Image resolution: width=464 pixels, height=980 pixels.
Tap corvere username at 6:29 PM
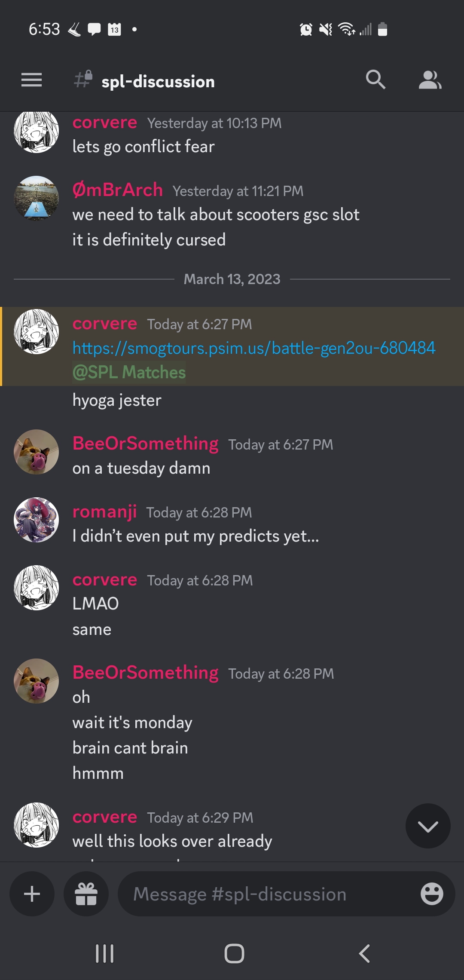[x=104, y=817]
